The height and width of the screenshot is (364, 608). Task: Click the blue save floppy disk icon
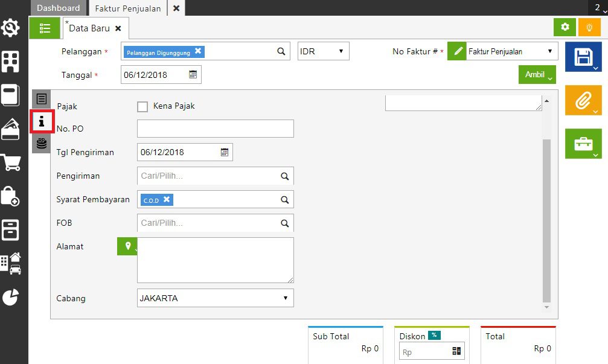(583, 57)
